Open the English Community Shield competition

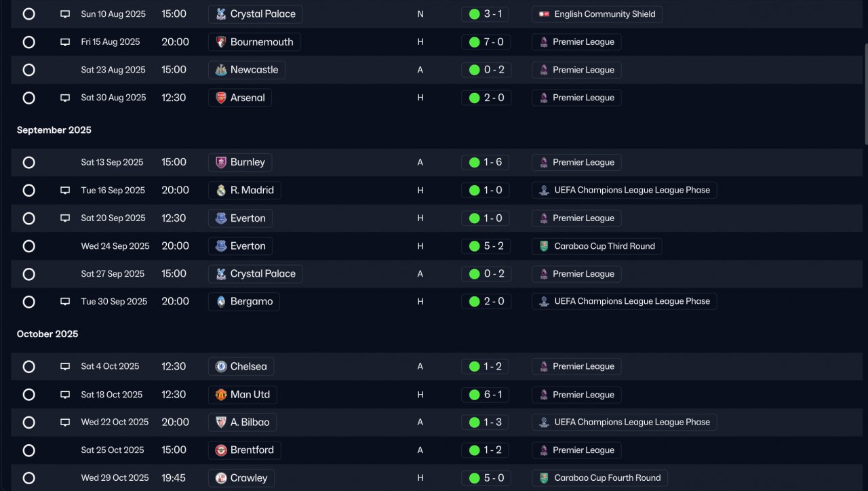click(597, 14)
